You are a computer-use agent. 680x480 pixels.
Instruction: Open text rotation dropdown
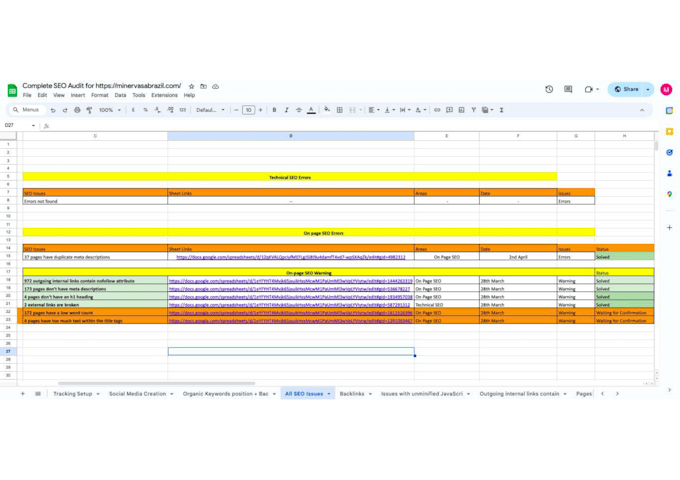pos(421,110)
